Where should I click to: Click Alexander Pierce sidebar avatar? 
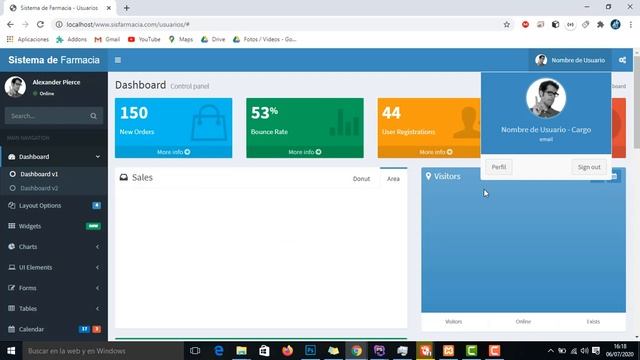pos(15,87)
